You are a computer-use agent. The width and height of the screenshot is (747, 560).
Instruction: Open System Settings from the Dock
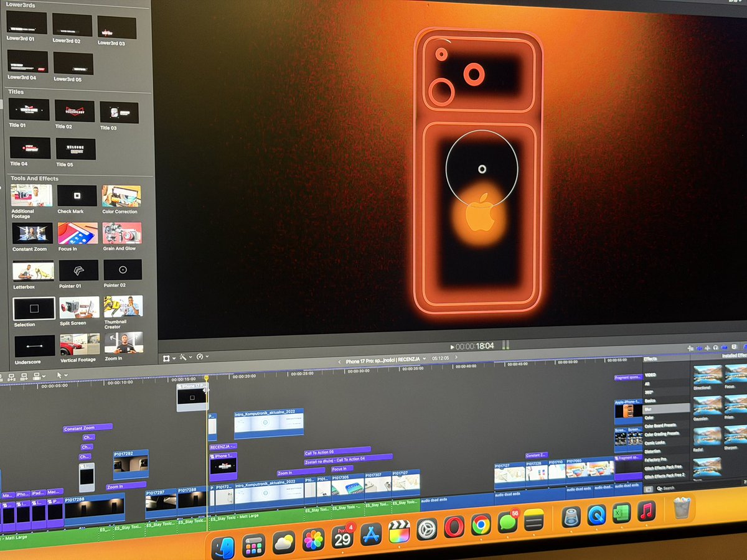(426, 530)
